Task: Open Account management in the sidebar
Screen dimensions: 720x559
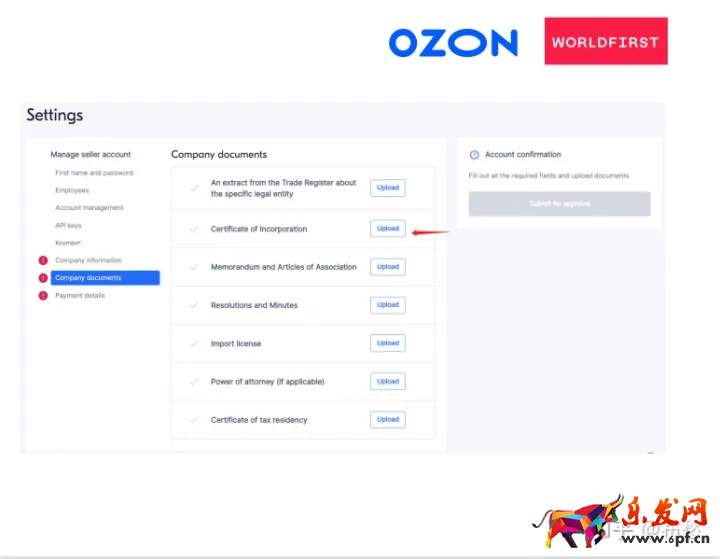Action: pos(89,208)
